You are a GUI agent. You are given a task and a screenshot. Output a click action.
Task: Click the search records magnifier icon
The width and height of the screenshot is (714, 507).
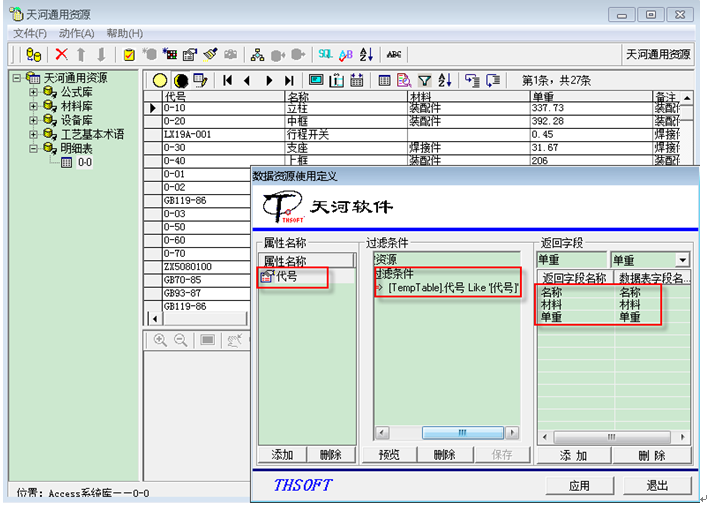(x=404, y=81)
